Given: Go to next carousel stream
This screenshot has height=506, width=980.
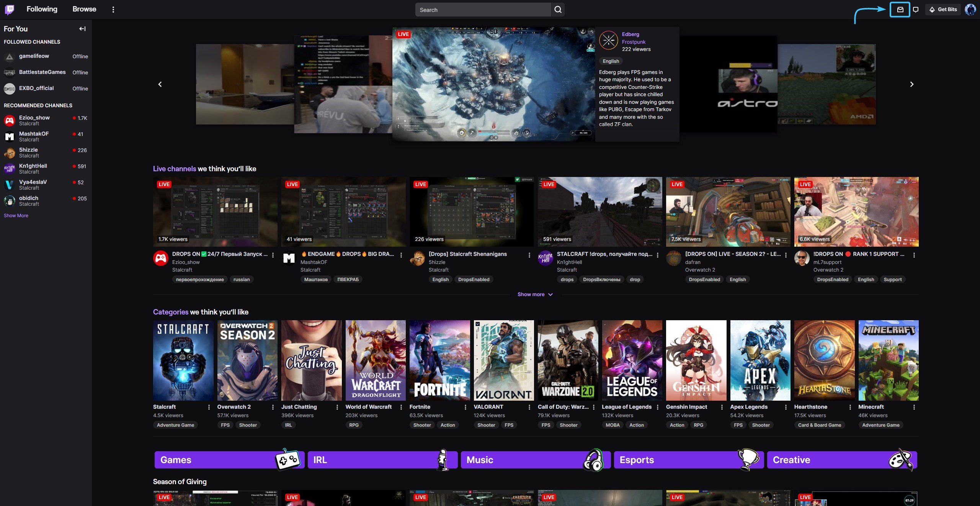Looking at the screenshot, I should click(x=911, y=84).
